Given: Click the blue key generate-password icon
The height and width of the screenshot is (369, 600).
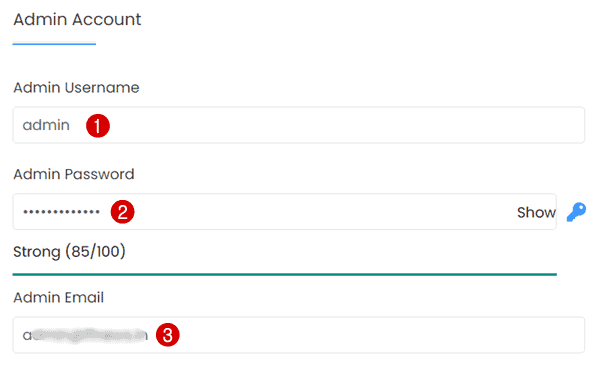Looking at the screenshot, I should pyautogui.click(x=576, y=212).
